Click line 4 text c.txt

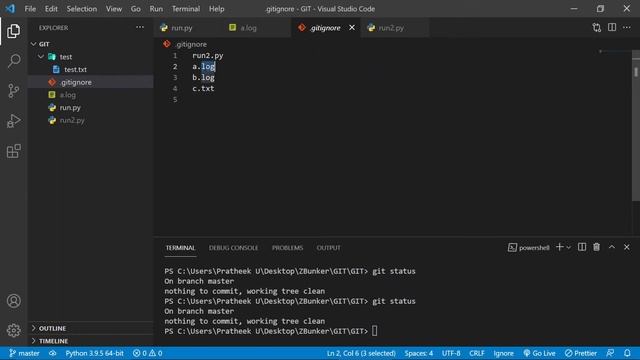(x=203, y=88)
